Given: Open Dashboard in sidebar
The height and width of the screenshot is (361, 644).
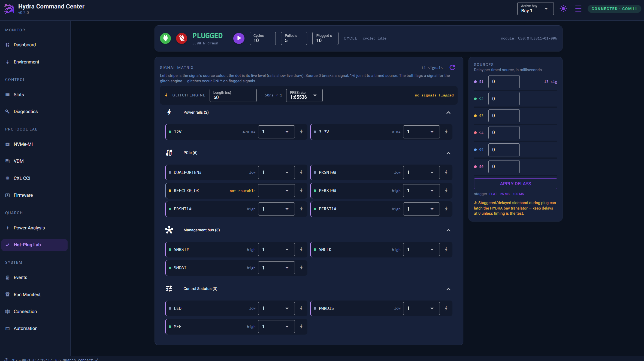Looking at the screenshot, I should pos(34,45).
